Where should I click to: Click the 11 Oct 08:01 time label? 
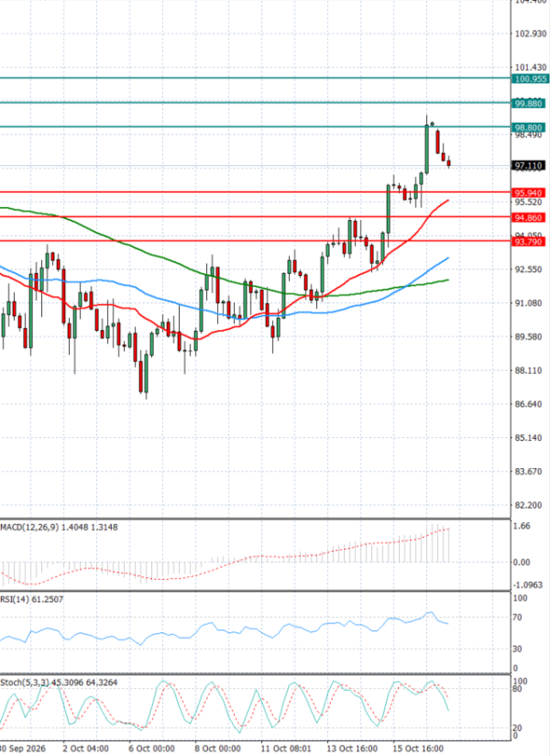click(x=286, y=749)
